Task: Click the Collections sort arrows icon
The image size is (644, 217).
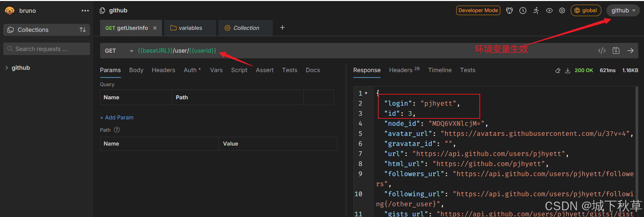Action: tap(83, 30)
